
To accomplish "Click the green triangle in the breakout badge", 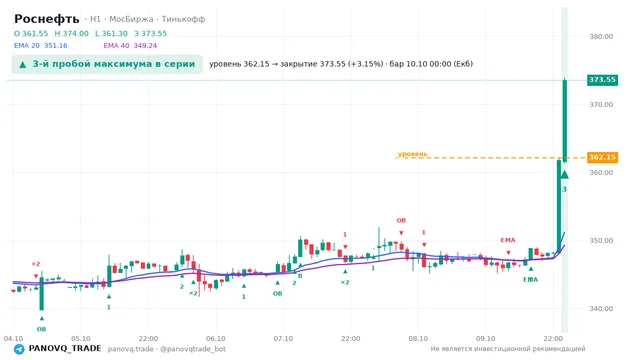I will [23, 64].
